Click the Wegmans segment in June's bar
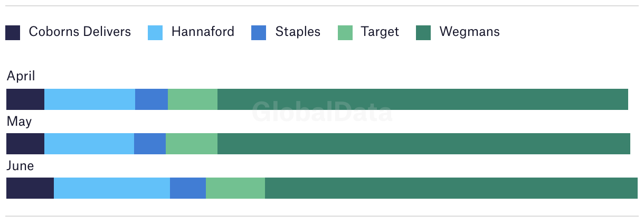 [x=451, y=188]
